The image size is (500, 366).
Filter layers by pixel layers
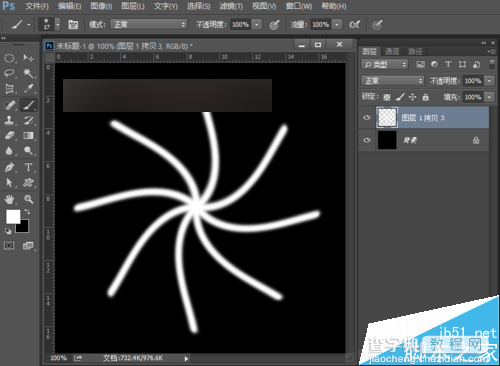(x=421, y=64)
